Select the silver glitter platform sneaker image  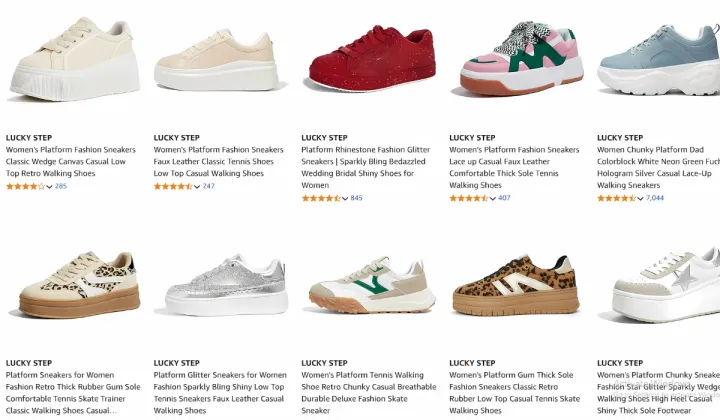click(226, 286)
